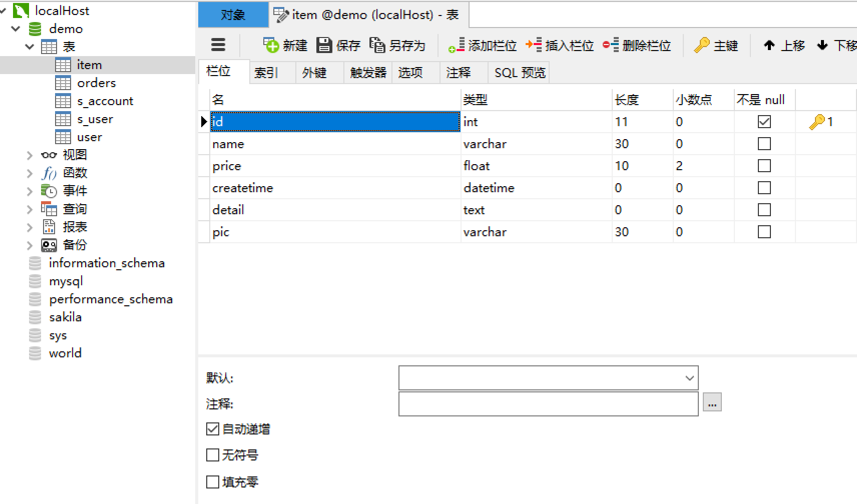
Task: Choose Save As (另存为) icon
Action: coord(377,45)
